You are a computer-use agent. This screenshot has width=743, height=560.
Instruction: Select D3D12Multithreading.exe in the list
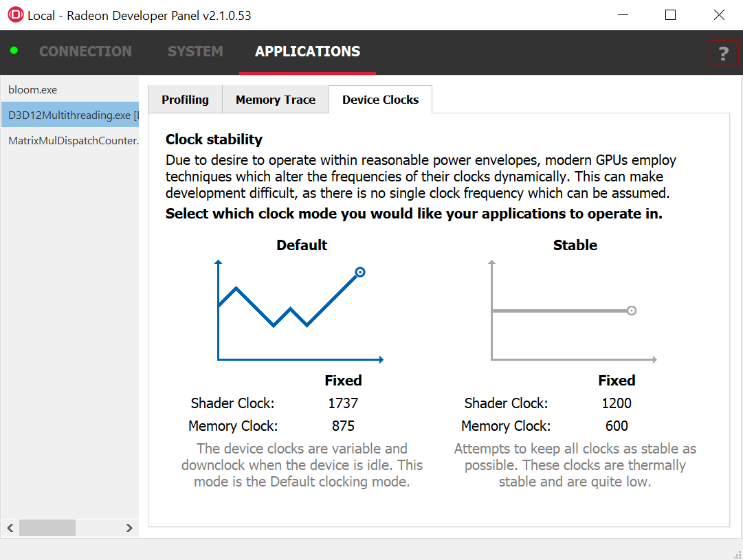(x=70, y=115)
